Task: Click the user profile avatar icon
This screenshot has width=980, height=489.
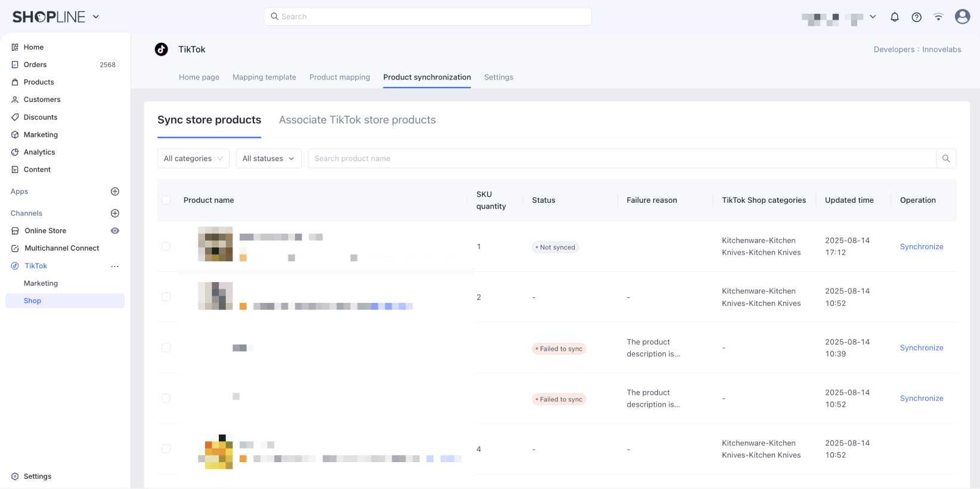Action: click(x=962, y=17)
